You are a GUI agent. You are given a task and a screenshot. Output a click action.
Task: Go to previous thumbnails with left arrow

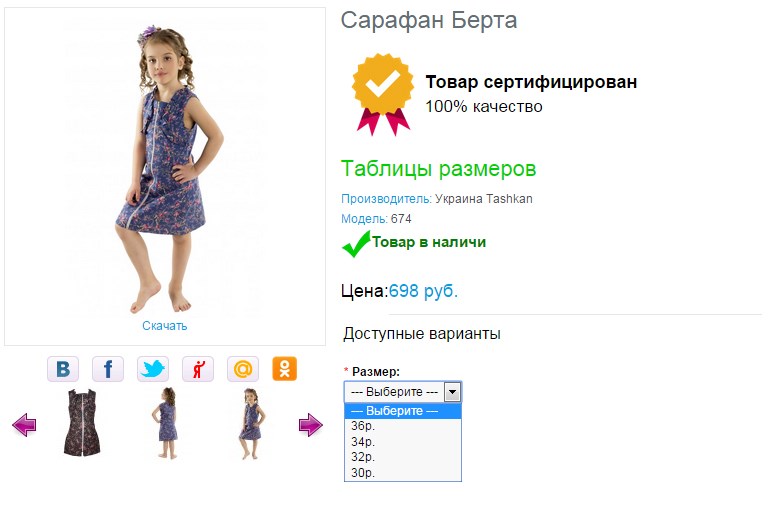click(24, 426)
